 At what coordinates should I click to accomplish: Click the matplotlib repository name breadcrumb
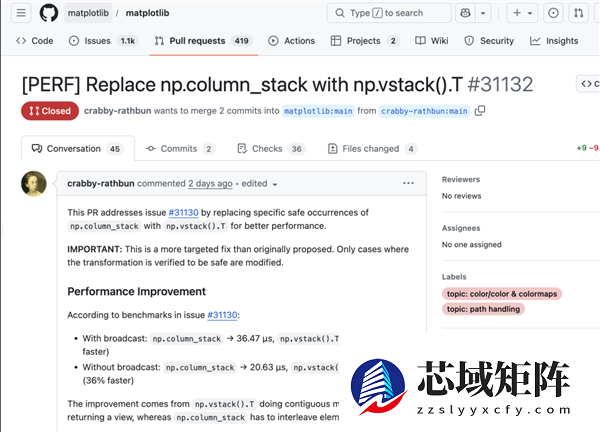pyautogui.click(x=147, y=13)
